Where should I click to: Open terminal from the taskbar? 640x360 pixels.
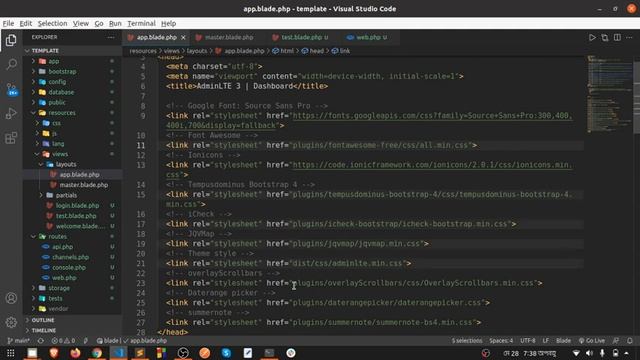pos(269,353)
